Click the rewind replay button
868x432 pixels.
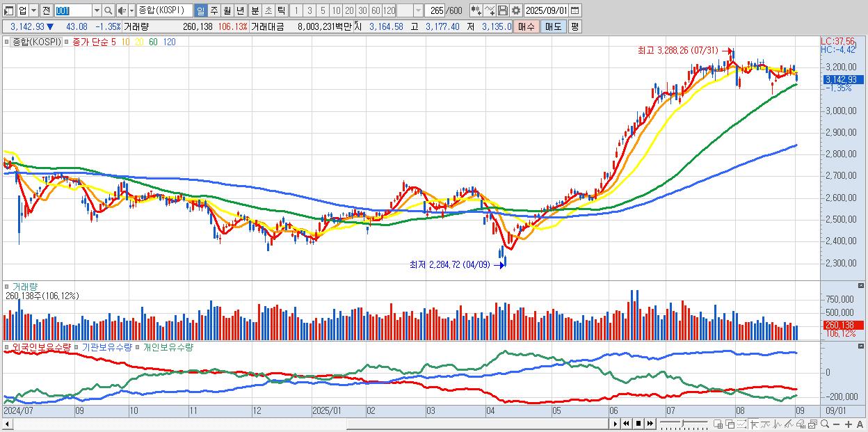[626, 424]
